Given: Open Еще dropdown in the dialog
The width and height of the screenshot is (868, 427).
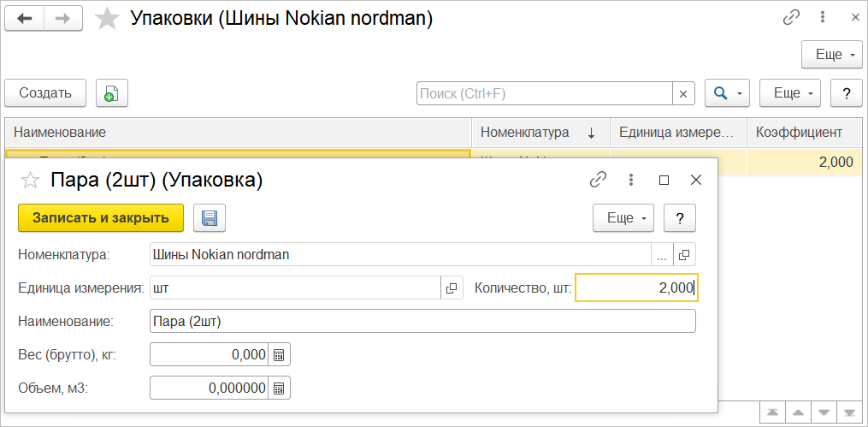Looking at the screenshot, I should pos(623,218).
